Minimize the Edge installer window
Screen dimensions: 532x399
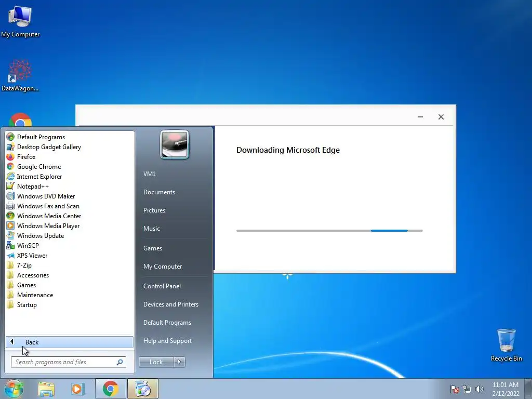point(420,117)
